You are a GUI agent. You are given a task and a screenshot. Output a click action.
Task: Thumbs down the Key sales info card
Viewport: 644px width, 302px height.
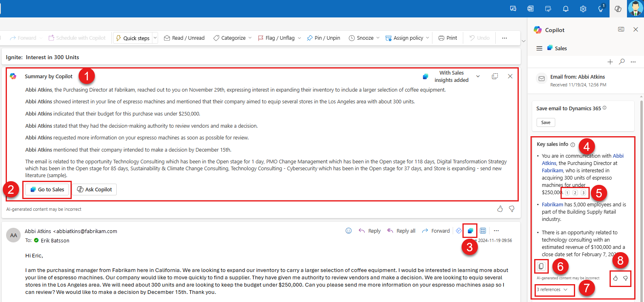coord(625,278)
